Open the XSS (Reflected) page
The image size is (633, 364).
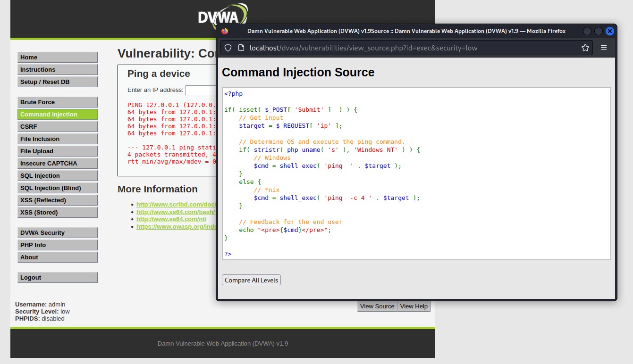pos(58,200)
